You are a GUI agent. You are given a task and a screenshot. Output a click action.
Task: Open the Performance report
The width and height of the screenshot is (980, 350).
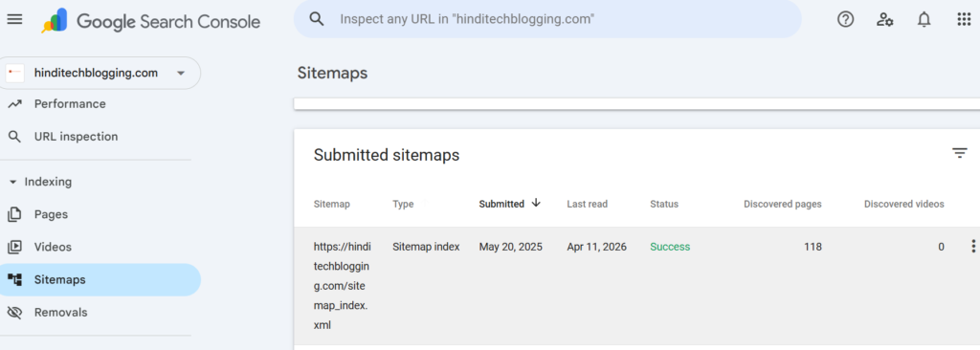70,103
